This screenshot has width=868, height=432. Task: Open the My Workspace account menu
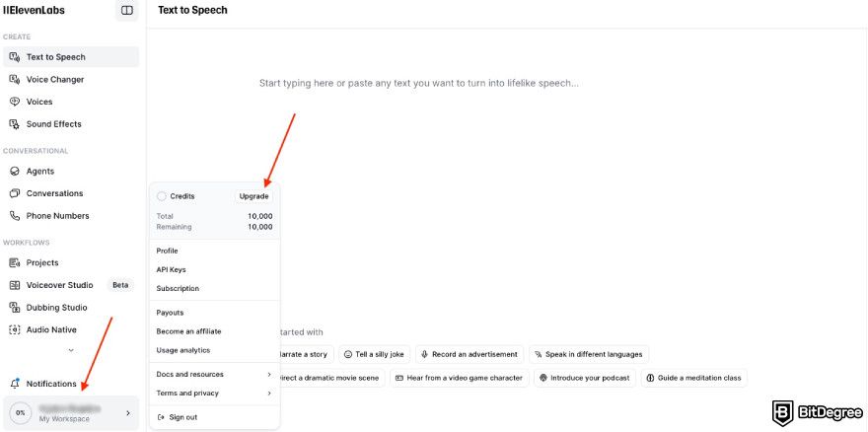point(70,413)
